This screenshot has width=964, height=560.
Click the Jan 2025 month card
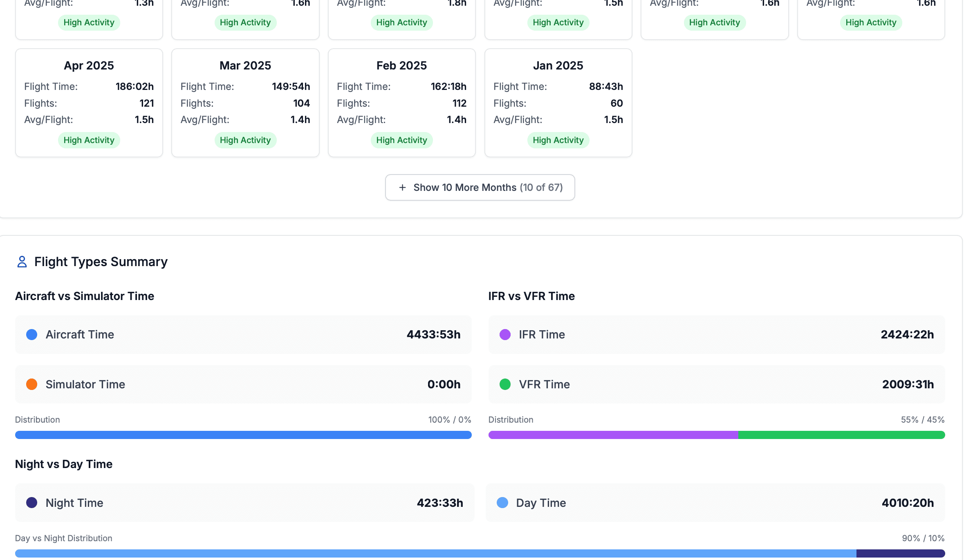(558, 103)
